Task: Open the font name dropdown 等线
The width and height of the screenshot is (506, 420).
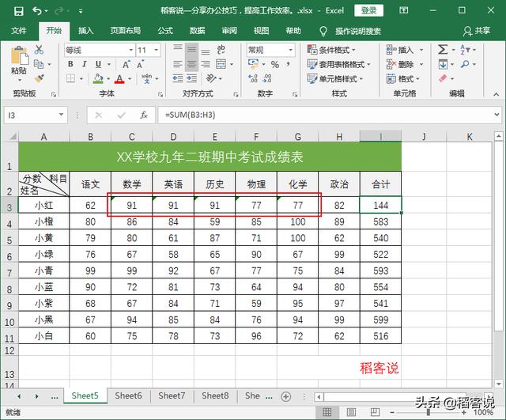Action: click(x=131, y=50)
